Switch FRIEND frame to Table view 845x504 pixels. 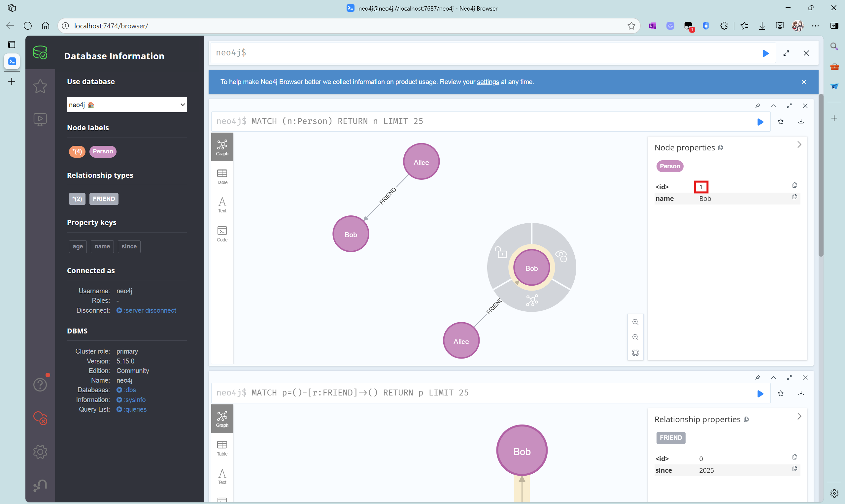[x=222, y=448]
